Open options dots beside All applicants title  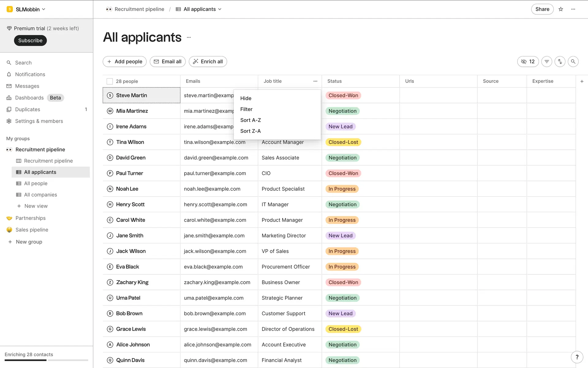189,37
